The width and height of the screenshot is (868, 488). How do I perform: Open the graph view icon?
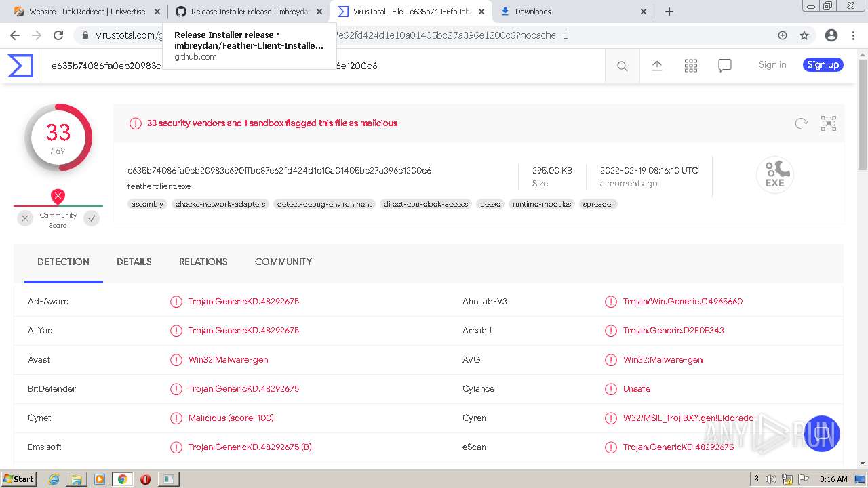829,123
